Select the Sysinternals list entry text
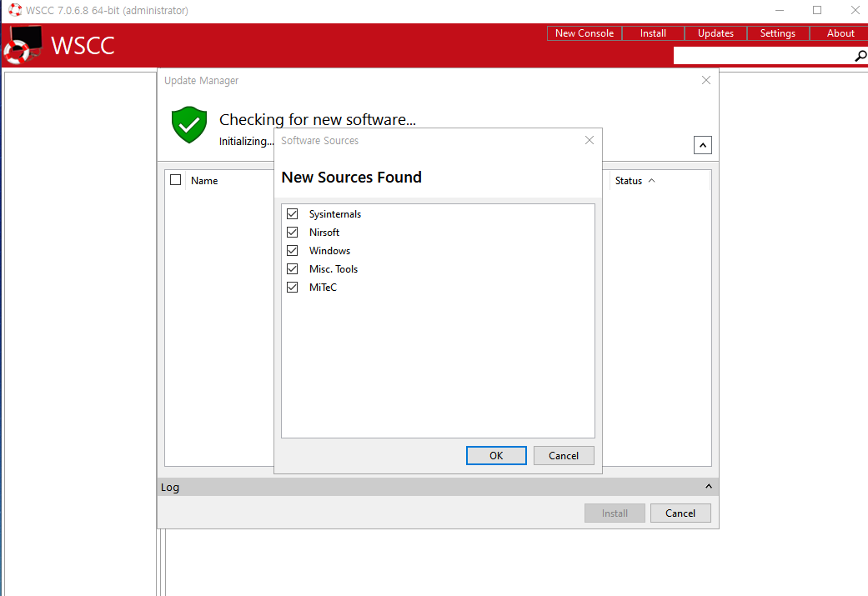Image resolution: width=868 pixels, height=596 pixels. click(x=335, y=214)
